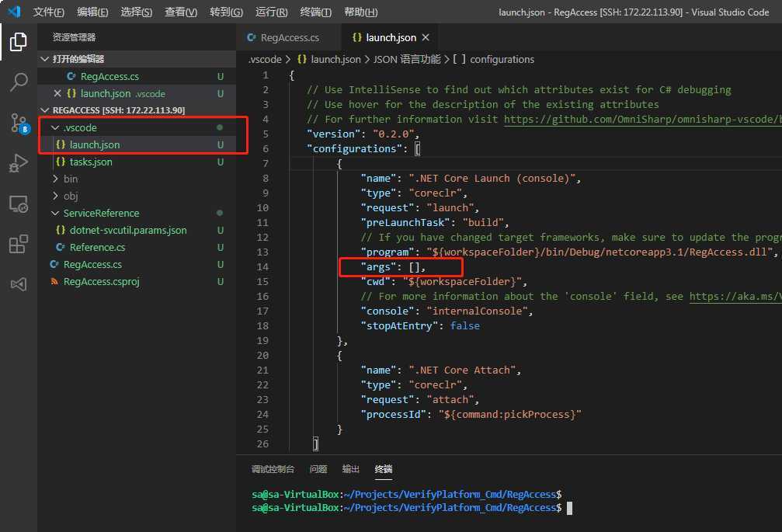
Task: Click the Visual Studio icon in activity bar
Action: pyautogui.click(x=19, y=284)
